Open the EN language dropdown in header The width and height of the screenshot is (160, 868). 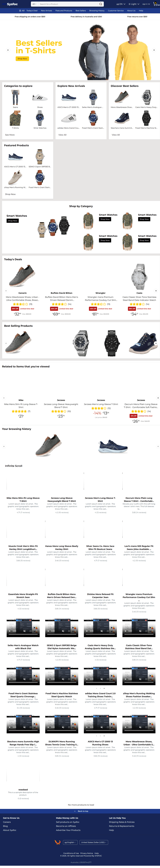click(121, 4)
